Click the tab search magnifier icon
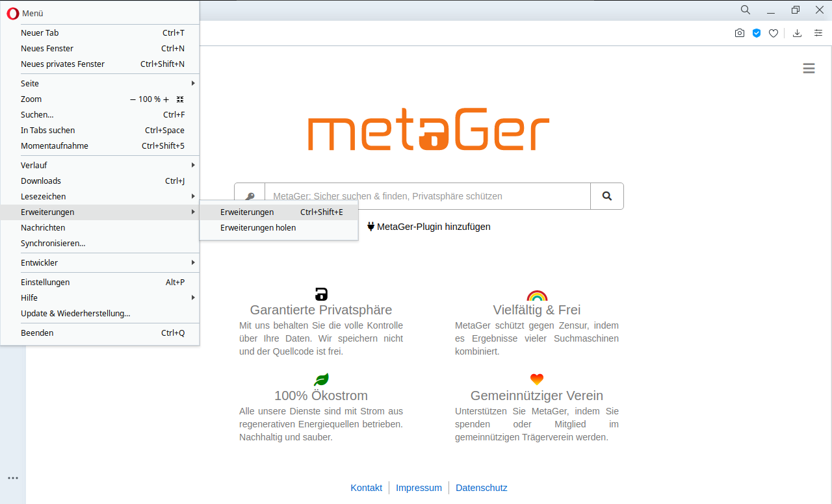The image size is (832, 504). [x=746, y=10]
